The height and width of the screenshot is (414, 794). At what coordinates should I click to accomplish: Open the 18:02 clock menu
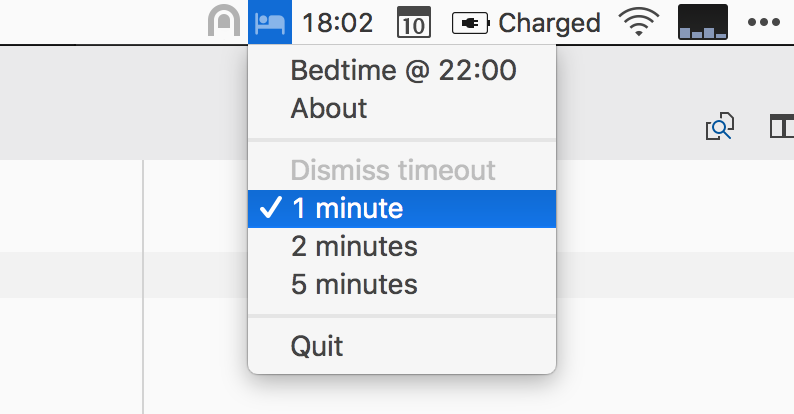[x=337, y=22]
